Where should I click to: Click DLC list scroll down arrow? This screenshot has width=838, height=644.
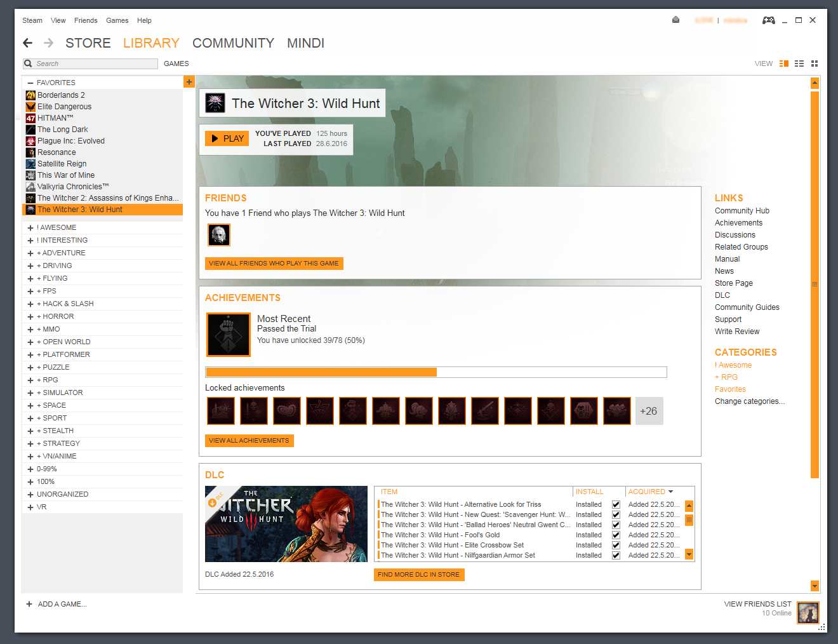pyautogui.click(x=689, y=554)
